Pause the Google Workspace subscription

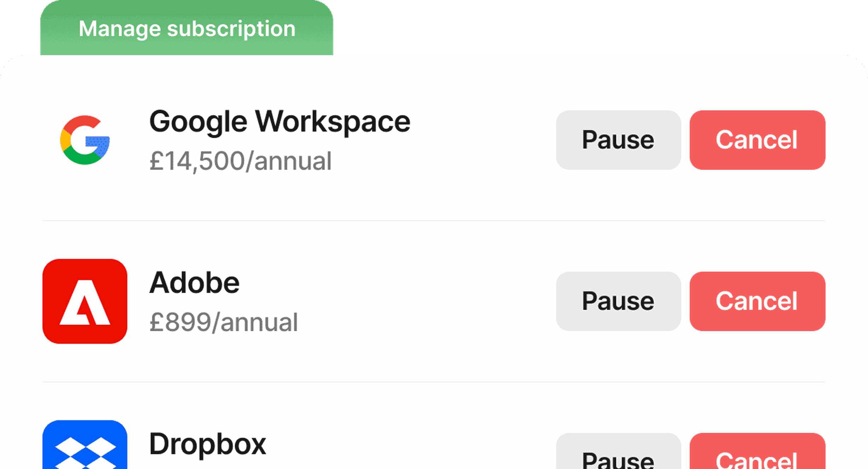coord(618,140)
